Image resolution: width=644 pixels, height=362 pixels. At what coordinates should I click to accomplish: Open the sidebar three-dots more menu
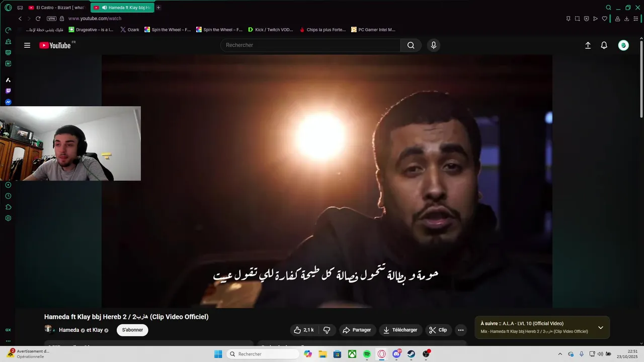[x=8, y=341]
